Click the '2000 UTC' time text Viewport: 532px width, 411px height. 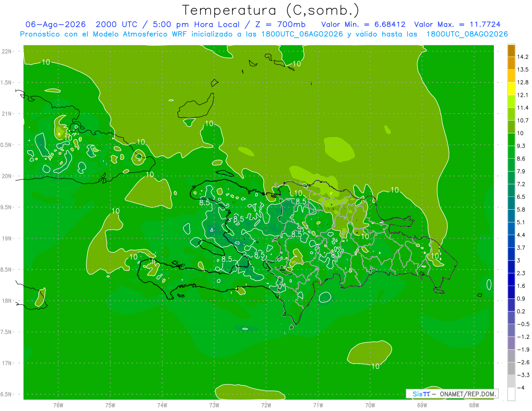pos(117,24)
